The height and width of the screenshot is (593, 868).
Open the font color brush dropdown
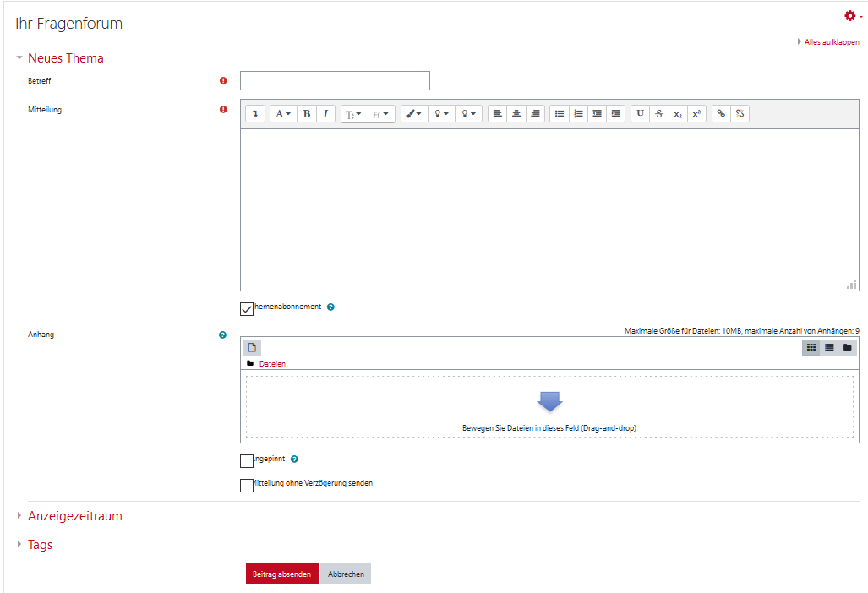point(413,114)
